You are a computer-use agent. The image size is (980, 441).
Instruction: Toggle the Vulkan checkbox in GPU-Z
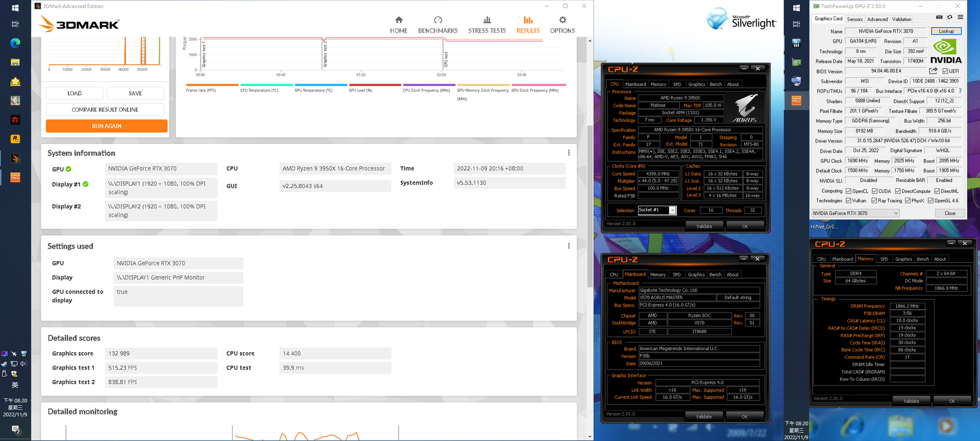tap(849, 201)
